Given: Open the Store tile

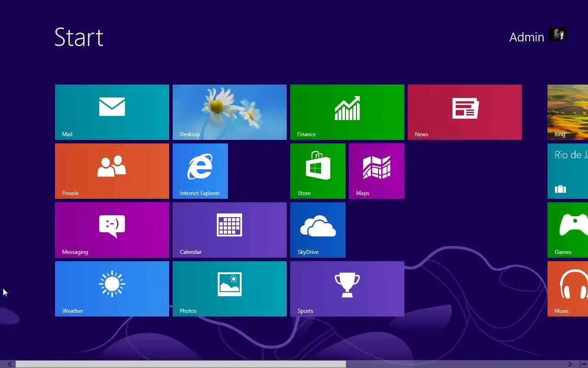Looking at the screenshot, I should coord(318,171).
